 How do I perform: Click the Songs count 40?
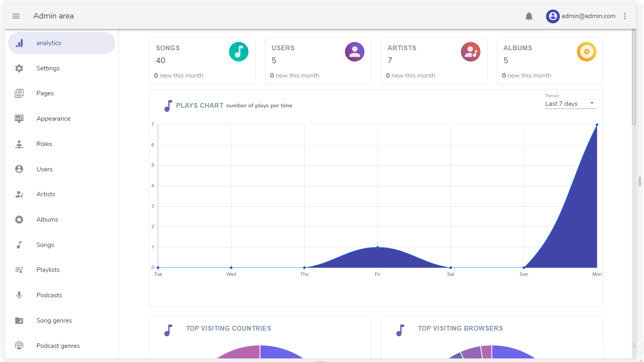(161, 60)
